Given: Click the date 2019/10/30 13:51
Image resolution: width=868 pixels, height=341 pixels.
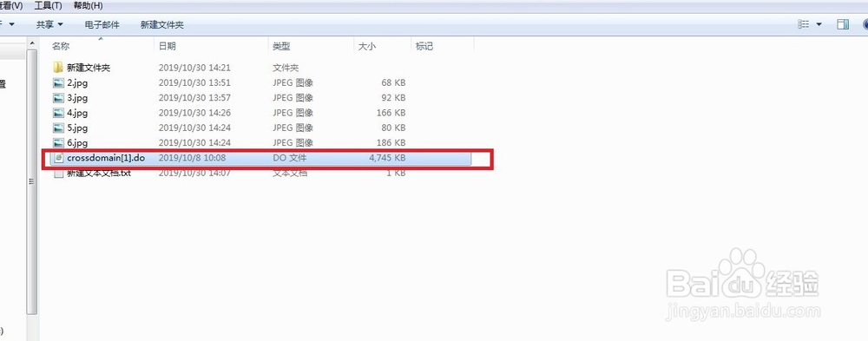Looking at the screenshot, I should 194,83.
